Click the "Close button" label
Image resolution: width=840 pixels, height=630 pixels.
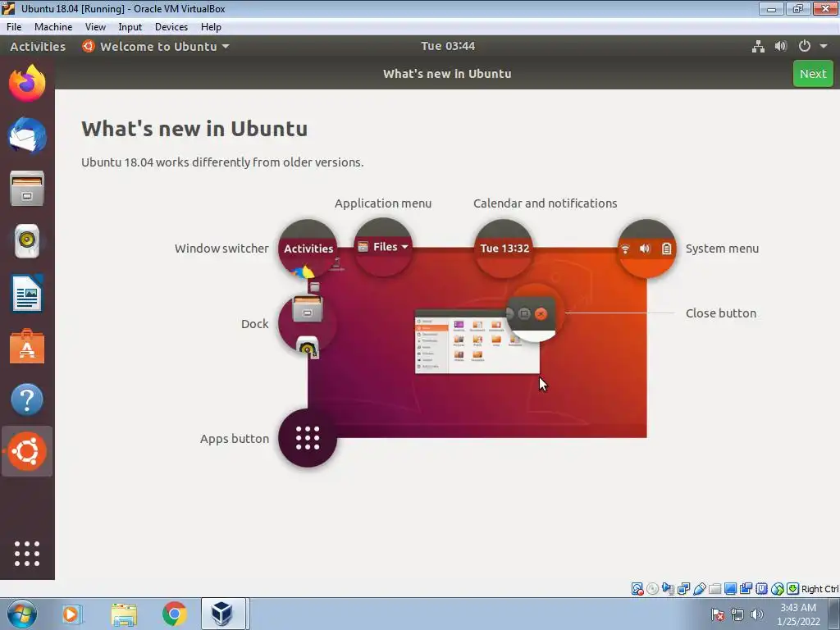tap(721, 313)
